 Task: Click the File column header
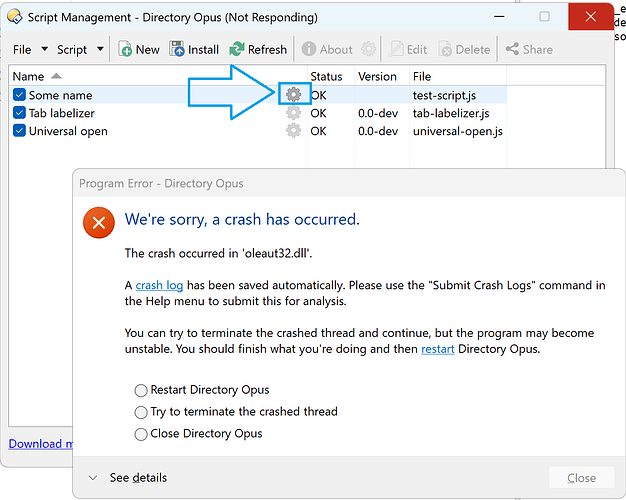coord(458,76)
